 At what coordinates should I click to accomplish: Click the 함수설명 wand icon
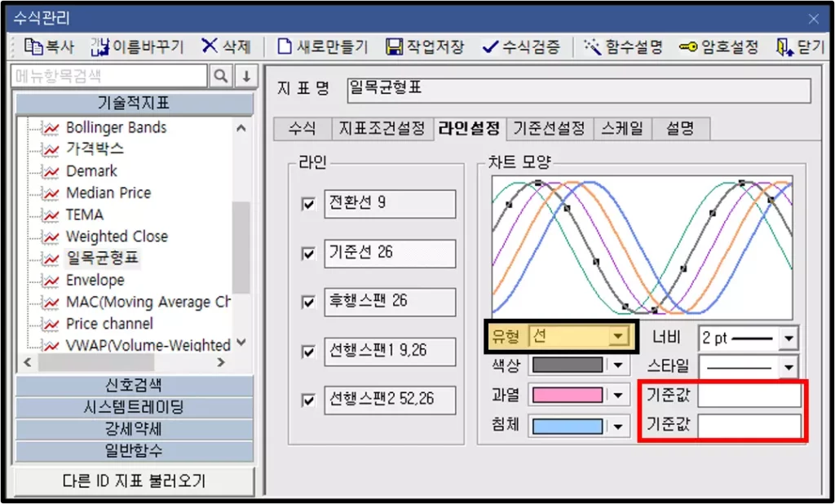click(x=592, y=46)
